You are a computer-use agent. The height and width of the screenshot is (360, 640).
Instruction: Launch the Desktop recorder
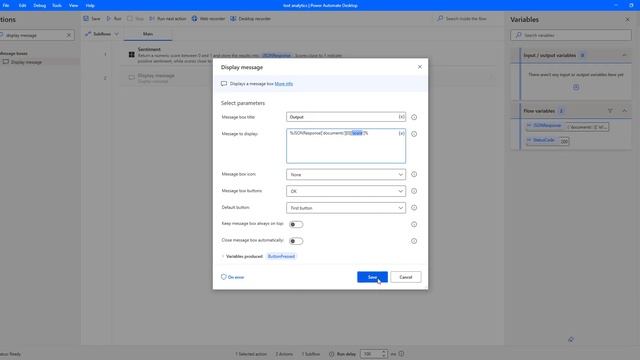[250, 19]
